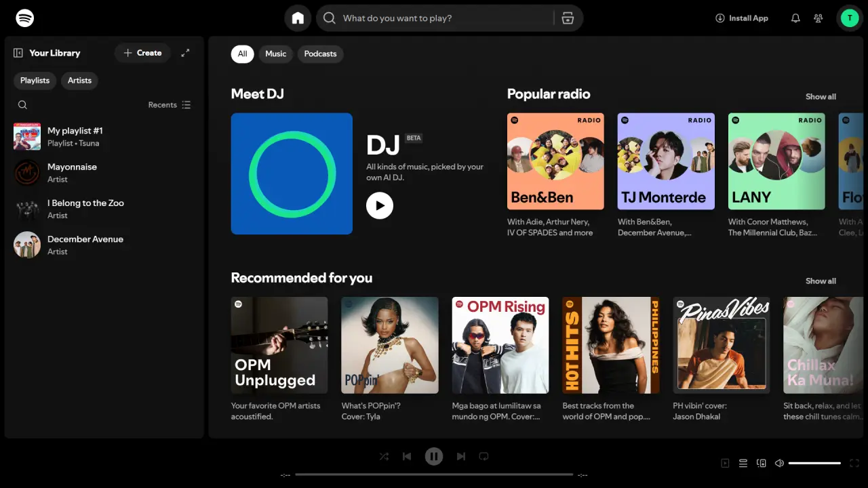The image size is (868, 488).
Task: Select the All filter tab
Action: click(242, 54)
